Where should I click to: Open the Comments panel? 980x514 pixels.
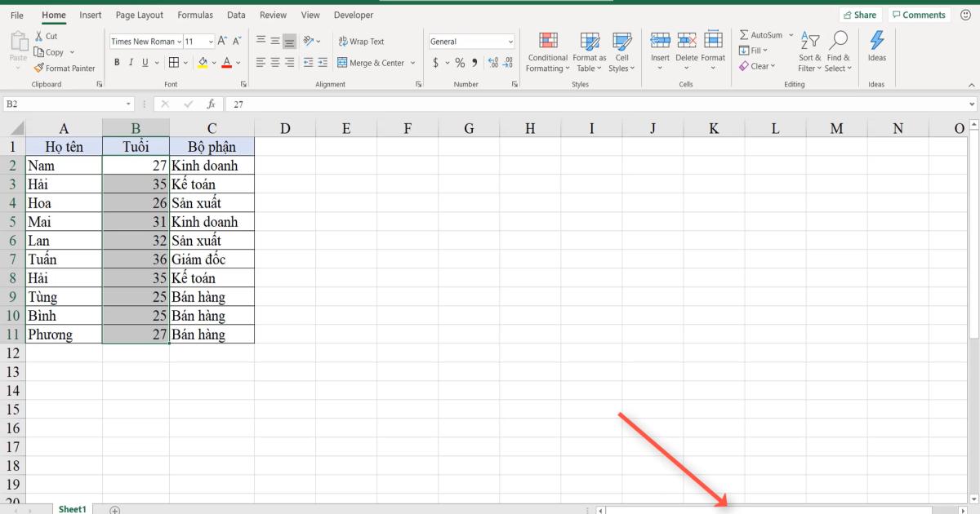click(x=919, y=14)
